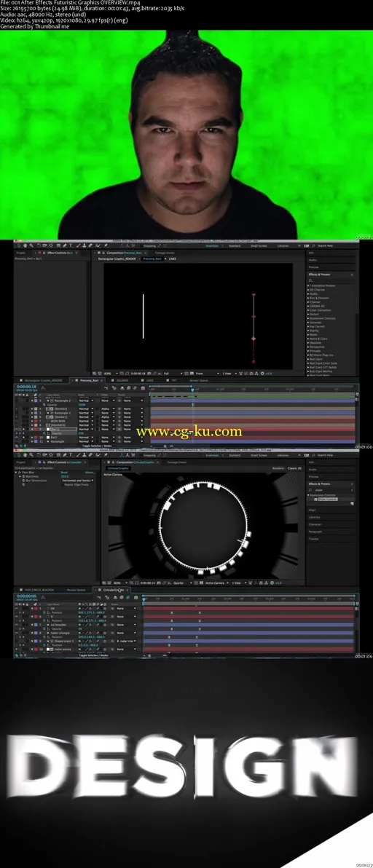
Task: Open Blur Dimensions dropdown Horizontal and Vertical
Action: coord(77,481)
